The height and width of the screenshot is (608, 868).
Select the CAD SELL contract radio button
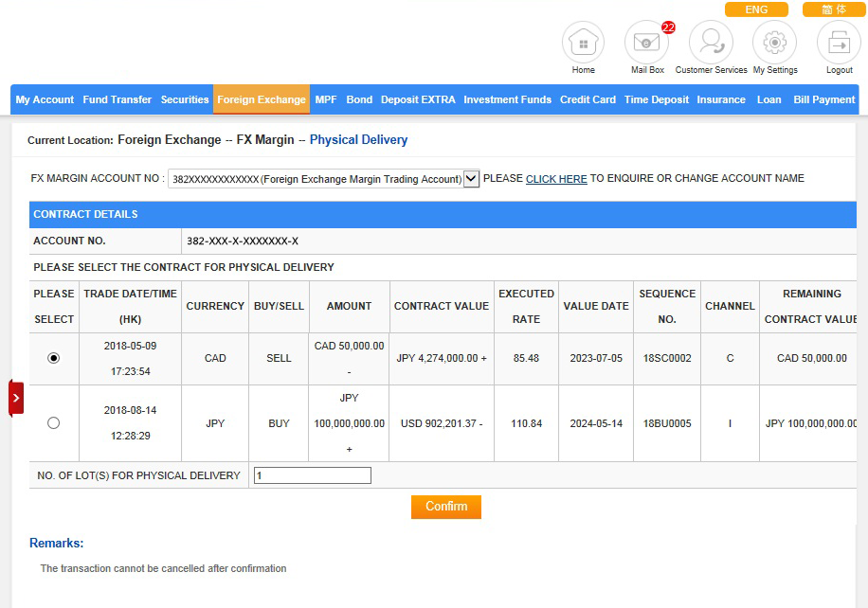point(53,358)
